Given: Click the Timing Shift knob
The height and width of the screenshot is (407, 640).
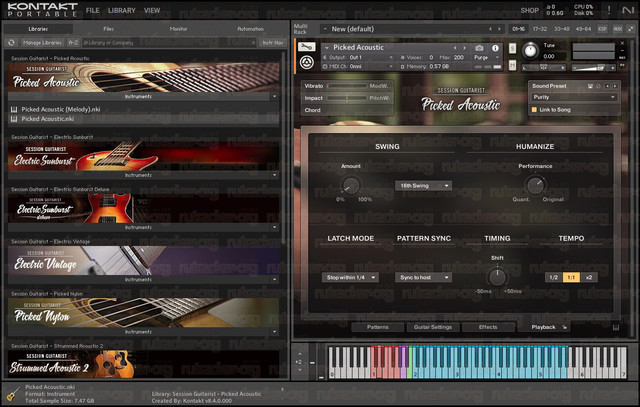Looking at the screenshot, I should (x=497, y=277).
